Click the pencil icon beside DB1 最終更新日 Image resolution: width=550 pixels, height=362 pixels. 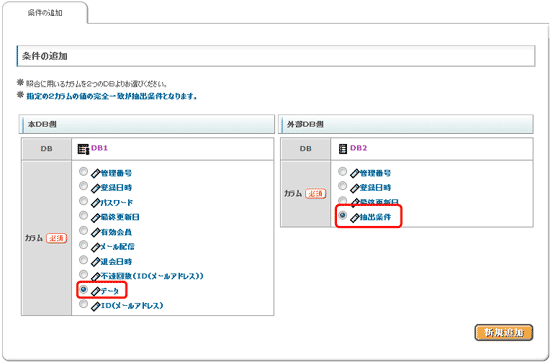click(x=95, y=217)
